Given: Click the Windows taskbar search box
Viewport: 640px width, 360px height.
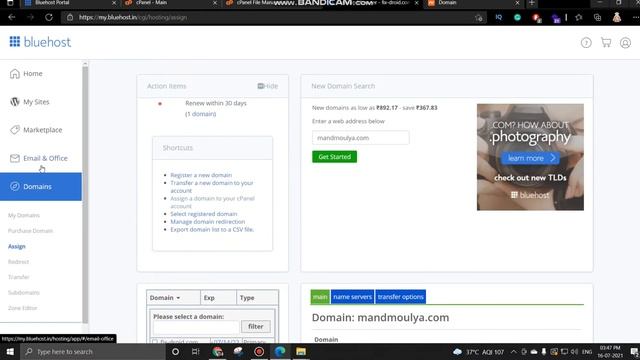Looking at the screenshot, I should 93,351.
